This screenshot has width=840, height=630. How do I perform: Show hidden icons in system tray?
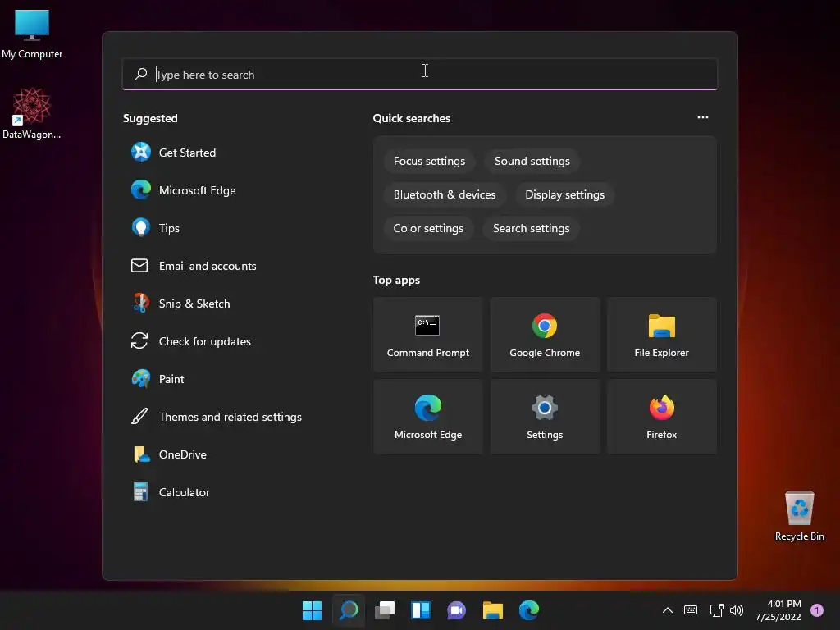[x=668, y=610]
